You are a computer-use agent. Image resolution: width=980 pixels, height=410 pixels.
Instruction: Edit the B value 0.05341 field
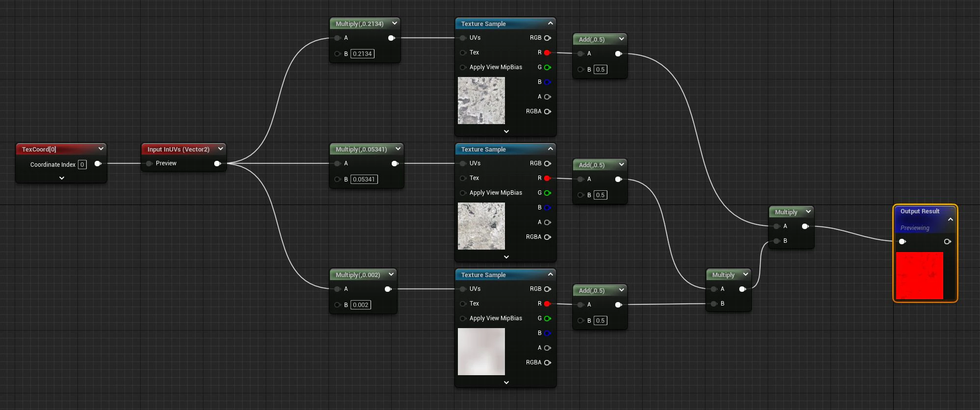pos(364,179)
